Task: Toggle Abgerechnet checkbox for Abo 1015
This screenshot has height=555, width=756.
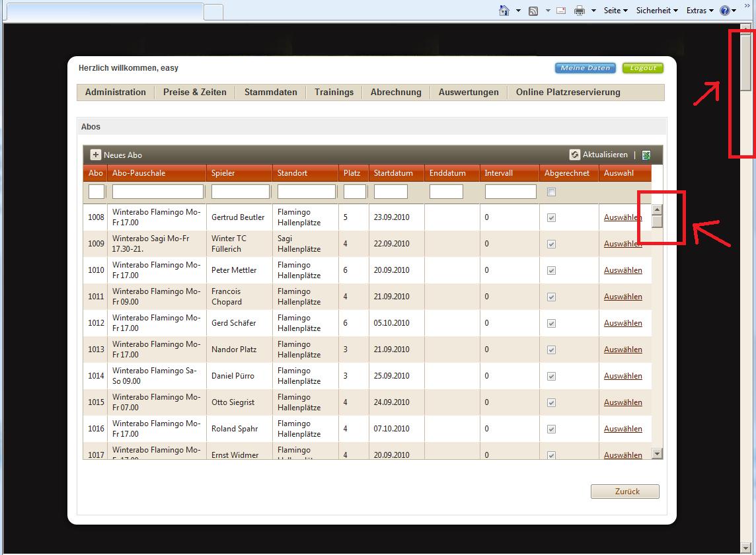Action: (551, 402)
